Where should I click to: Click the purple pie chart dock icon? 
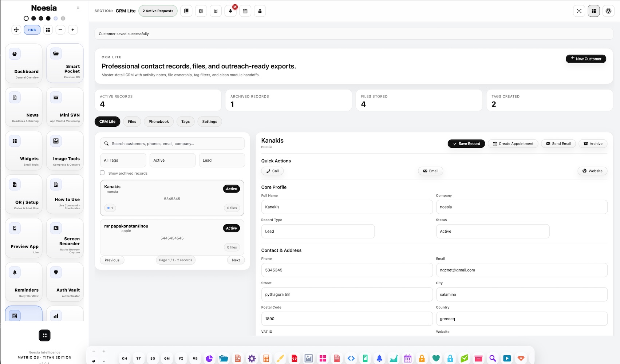click(x=209, y=359)
